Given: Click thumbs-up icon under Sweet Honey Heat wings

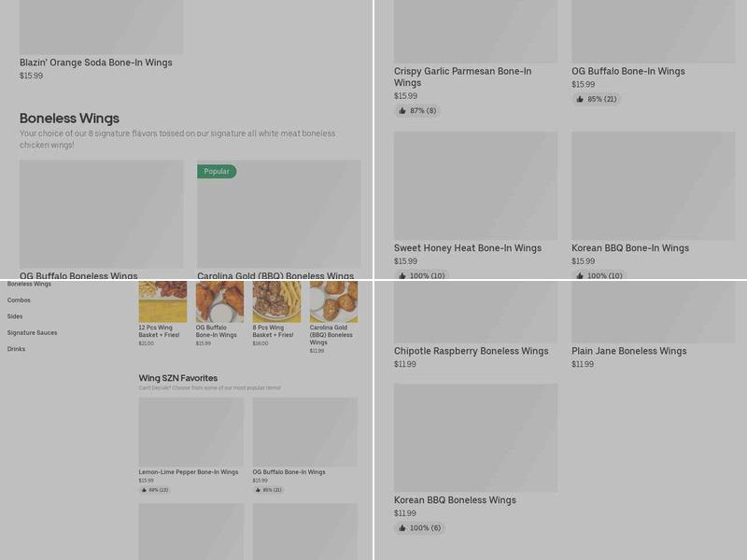Looking at the screenshot, I should click(402, 275).
